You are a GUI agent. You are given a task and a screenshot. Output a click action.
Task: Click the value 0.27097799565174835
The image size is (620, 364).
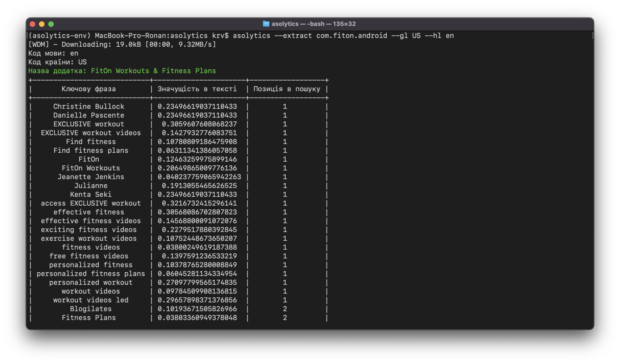197,282
